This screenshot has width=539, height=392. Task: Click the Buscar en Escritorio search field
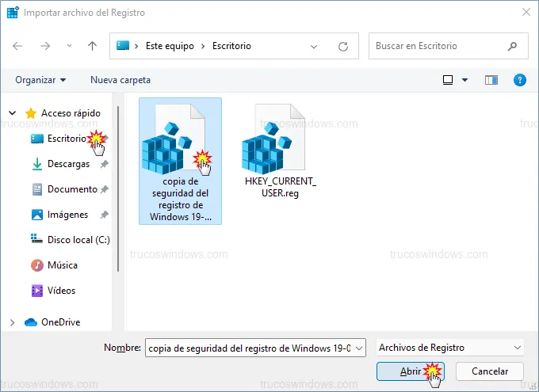click(440, 46)
